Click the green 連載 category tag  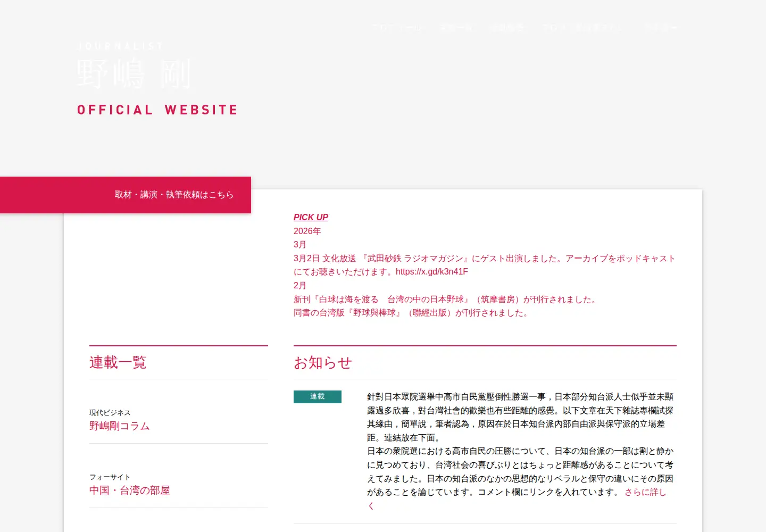click(x=318, y=397)
